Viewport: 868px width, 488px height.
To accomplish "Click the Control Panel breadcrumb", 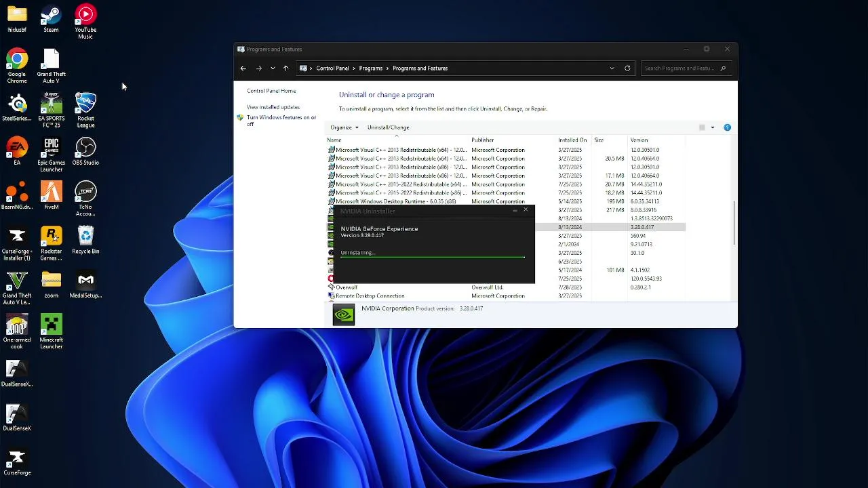I will tap(332, 68).
